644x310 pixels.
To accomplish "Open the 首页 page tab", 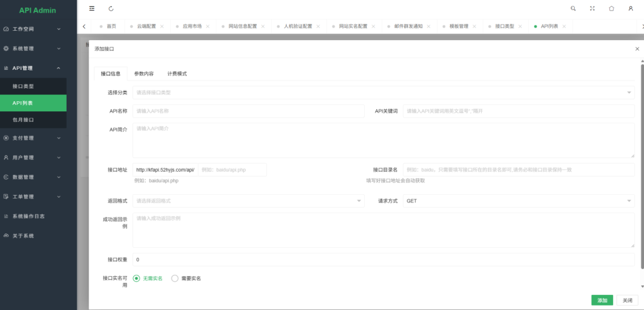I will coord(111,26).
